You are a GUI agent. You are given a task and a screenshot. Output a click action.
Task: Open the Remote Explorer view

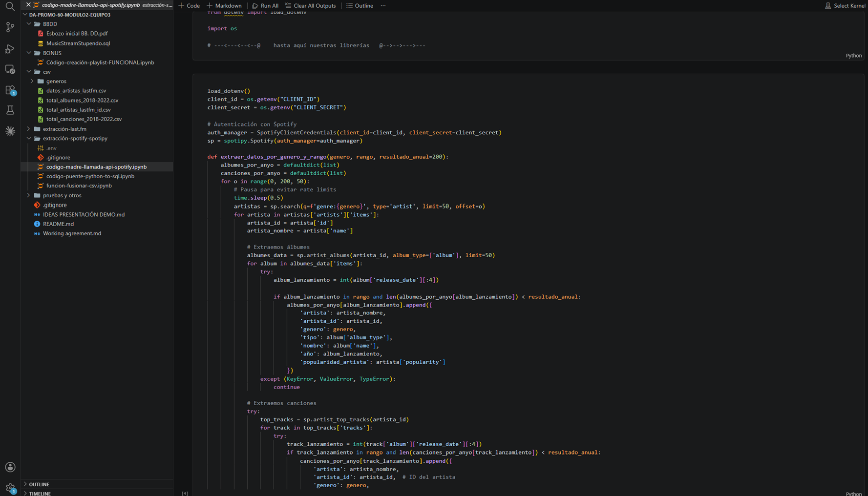10,69
